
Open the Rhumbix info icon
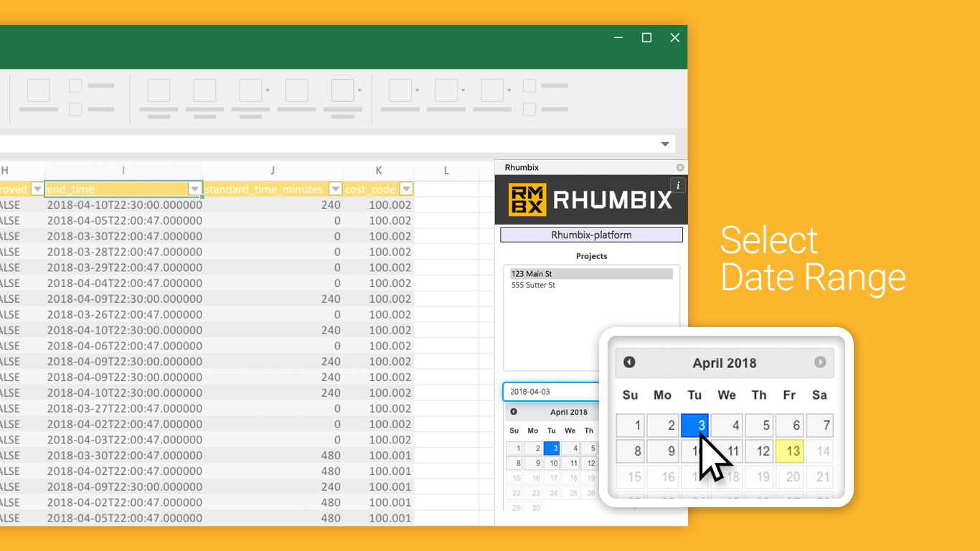(x=678, y=186)
